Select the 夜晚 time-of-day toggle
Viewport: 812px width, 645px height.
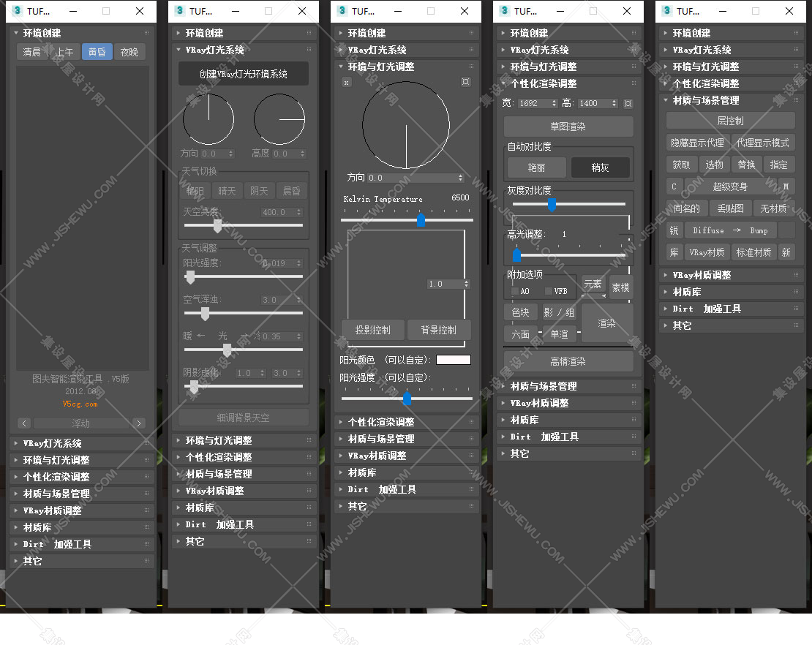tap(129, 52)
